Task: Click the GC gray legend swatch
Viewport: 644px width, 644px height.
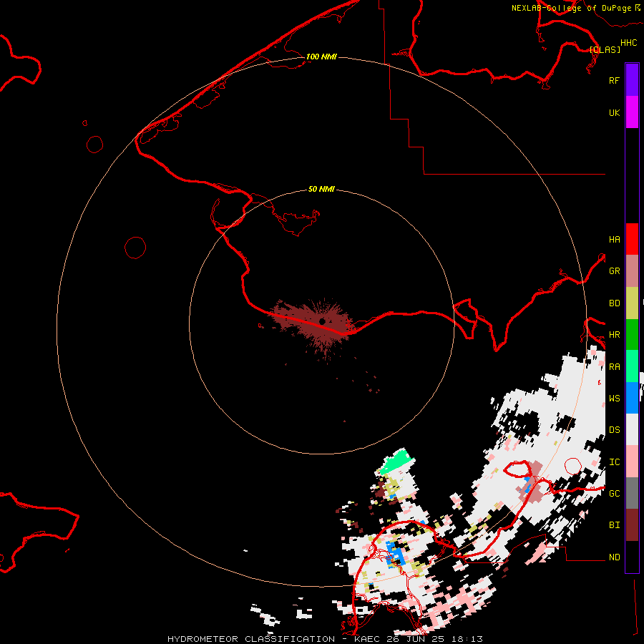Action: [632, 493]
